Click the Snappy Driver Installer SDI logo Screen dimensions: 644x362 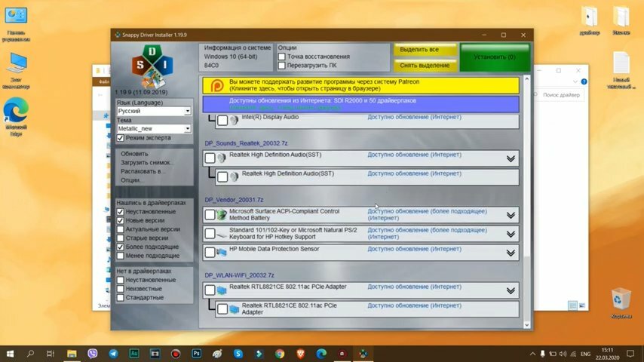[x=152, y=66]
